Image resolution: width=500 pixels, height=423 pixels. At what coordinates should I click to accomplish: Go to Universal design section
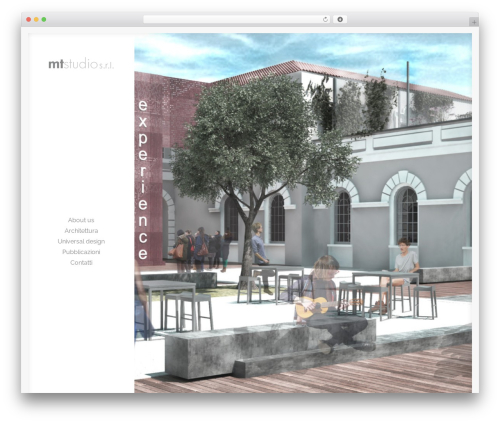coord(81,241)
